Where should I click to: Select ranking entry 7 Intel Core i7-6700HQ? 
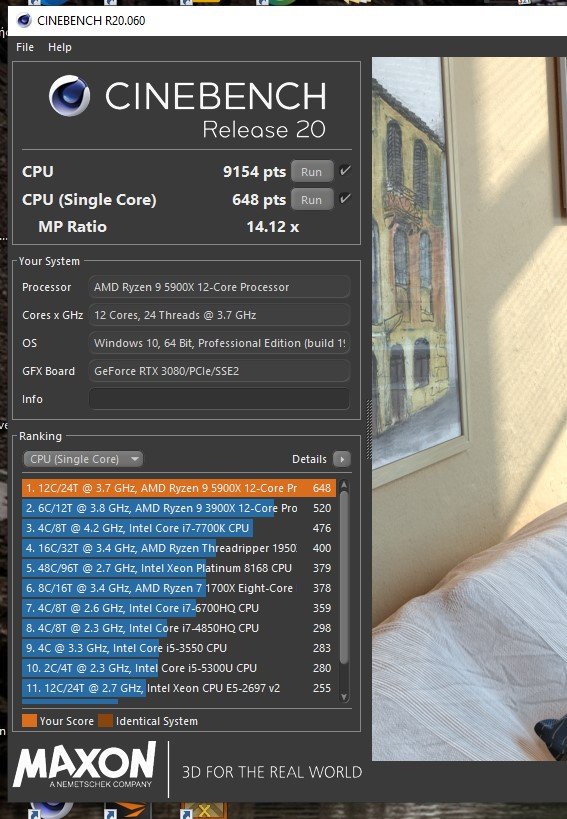[x=179, y=608]
